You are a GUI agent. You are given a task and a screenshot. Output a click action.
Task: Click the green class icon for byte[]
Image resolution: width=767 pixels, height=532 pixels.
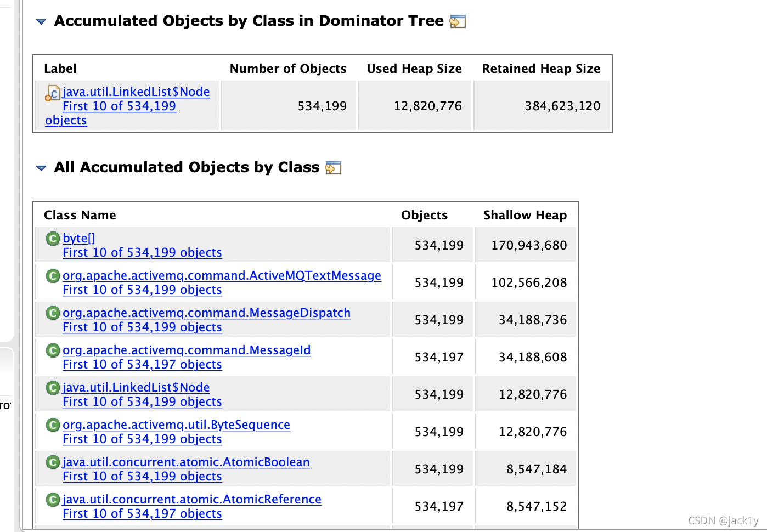coord(53,239)
